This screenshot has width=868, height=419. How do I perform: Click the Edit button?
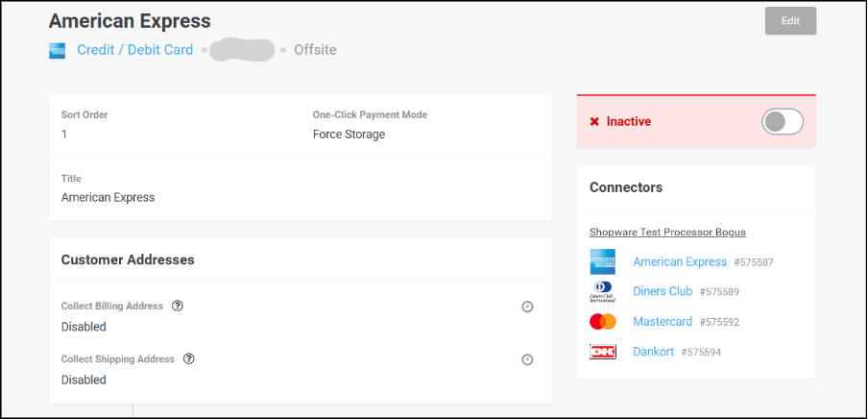[x=790, y=21]
